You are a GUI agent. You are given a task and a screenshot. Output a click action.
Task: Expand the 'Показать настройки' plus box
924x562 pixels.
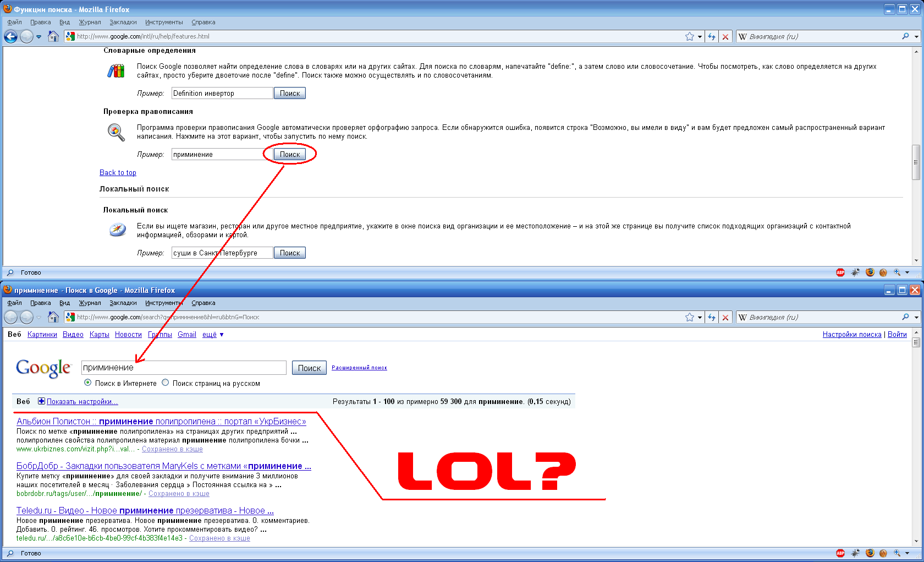click(x=41, y=401)
